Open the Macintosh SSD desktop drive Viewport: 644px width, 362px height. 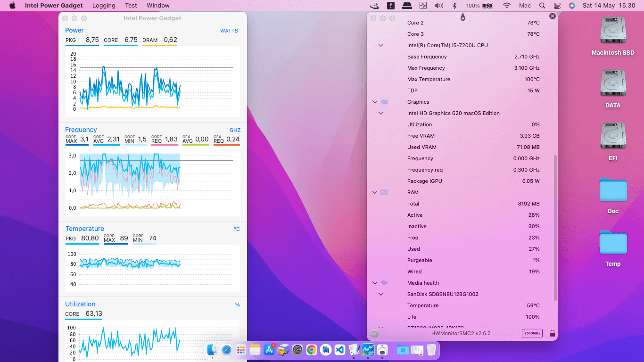tap(613, 31)
